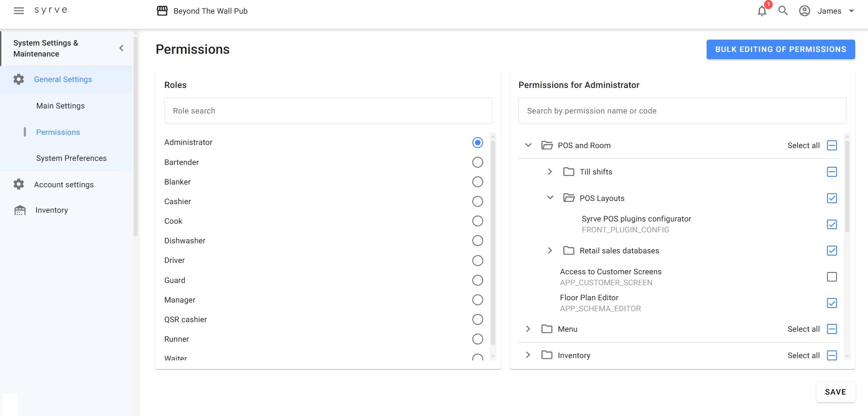This screenshot has height=416, width=868.
Task: Select the Guard role radio button
Action: click(477, 280)
